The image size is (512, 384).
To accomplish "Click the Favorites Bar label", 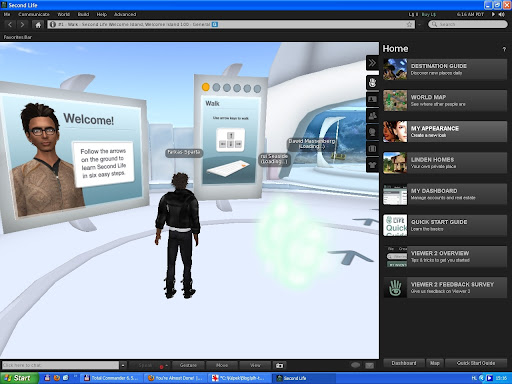I will pyautogui.click(x=18, y=37).
